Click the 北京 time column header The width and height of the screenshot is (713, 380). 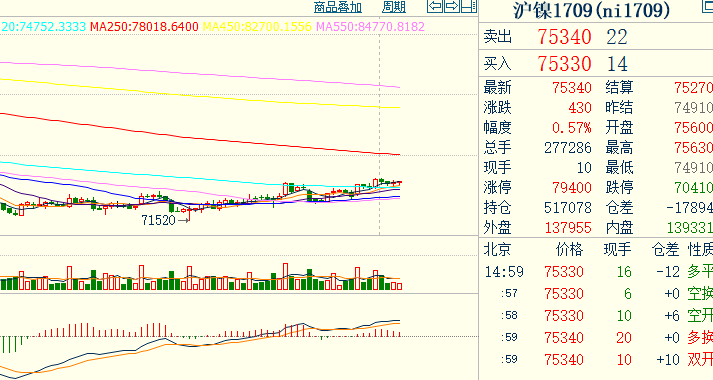pyautogui.click(x=497, y=250)
